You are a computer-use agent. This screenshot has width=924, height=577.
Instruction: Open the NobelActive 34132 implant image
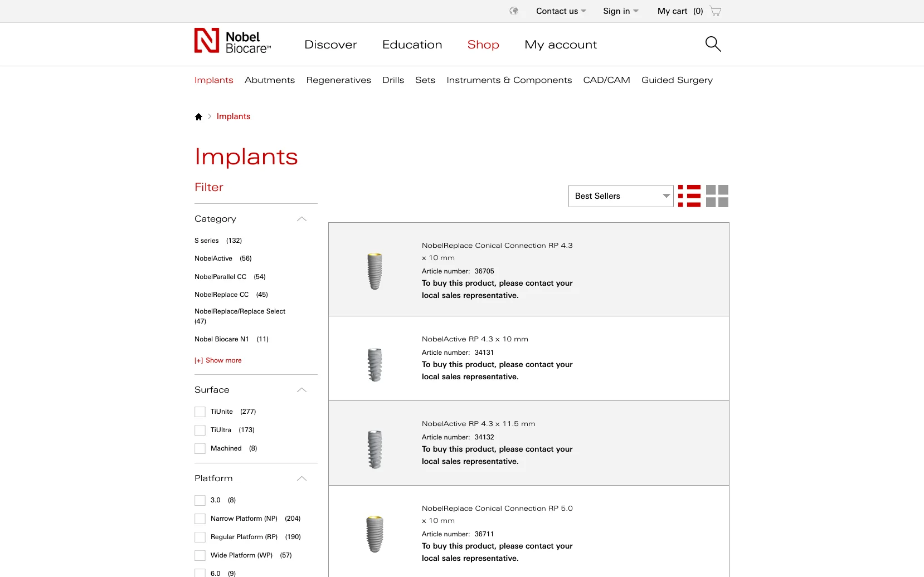[375, 449]
